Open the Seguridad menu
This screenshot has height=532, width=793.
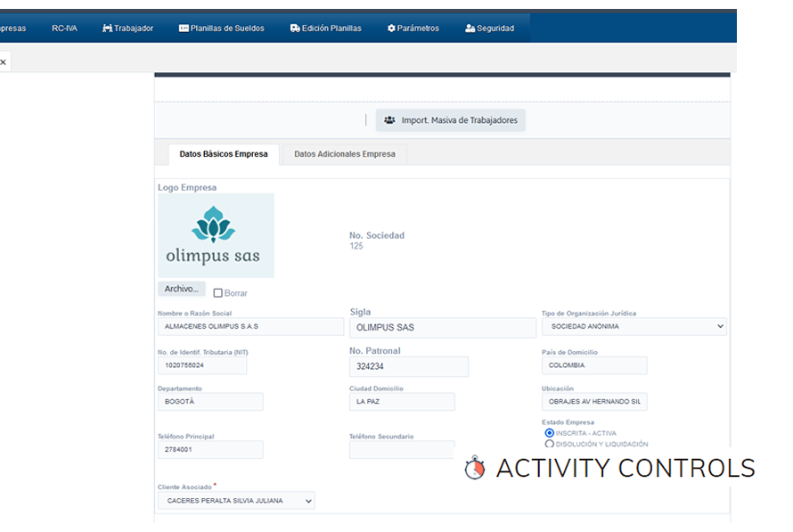tap(489, 29)
